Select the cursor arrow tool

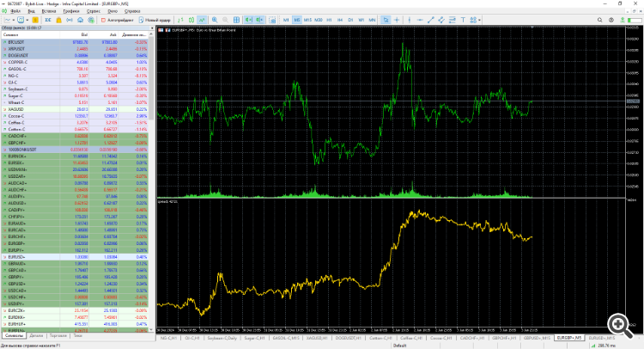click(386, 20)
